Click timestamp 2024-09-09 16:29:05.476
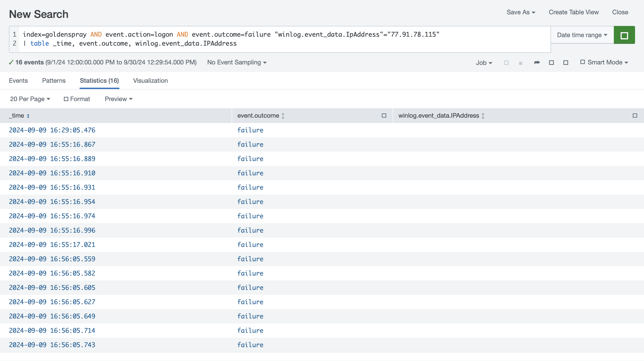Image resolution: width=644 pixels, height=361 pixels. 52,130
